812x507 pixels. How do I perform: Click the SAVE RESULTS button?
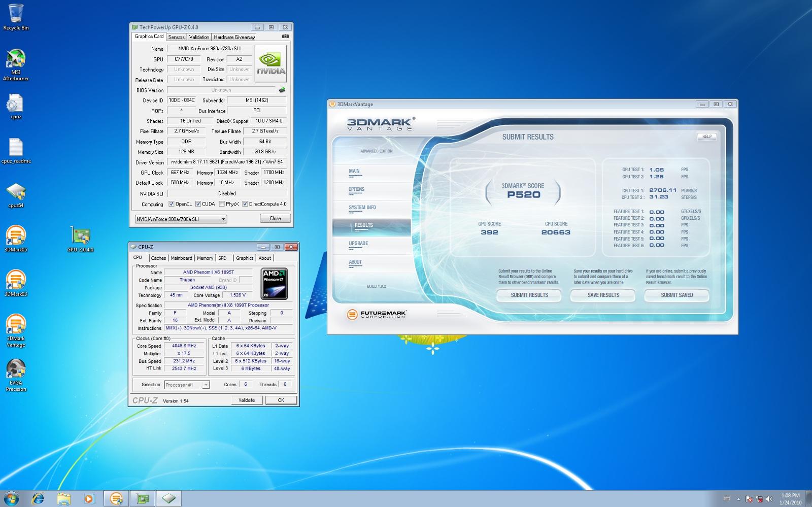[603, 295]
